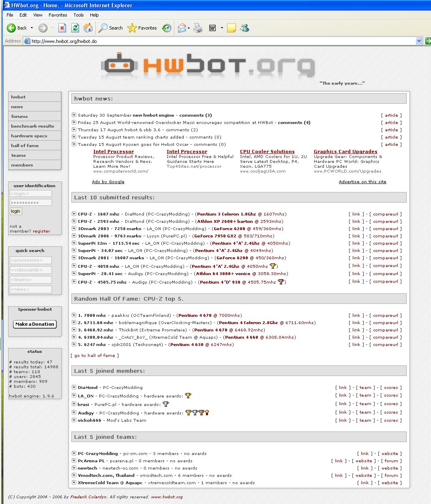Screen dimensions: 431x504
Task: Click the Messenger people icon
Action: [244, 28]
